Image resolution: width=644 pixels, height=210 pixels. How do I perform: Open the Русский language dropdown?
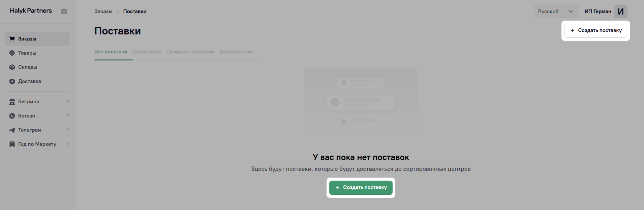[x=551, y=11]
